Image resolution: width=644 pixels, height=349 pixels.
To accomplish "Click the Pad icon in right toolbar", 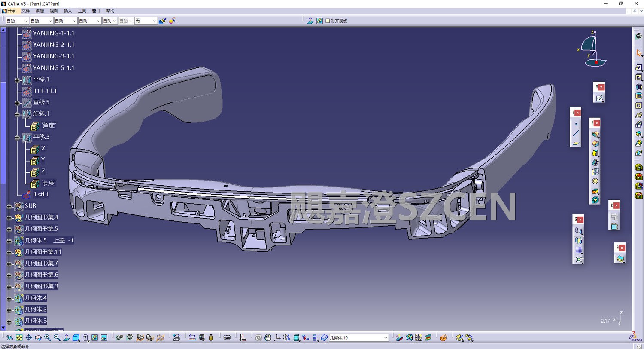I will click(x=639, y=68).
